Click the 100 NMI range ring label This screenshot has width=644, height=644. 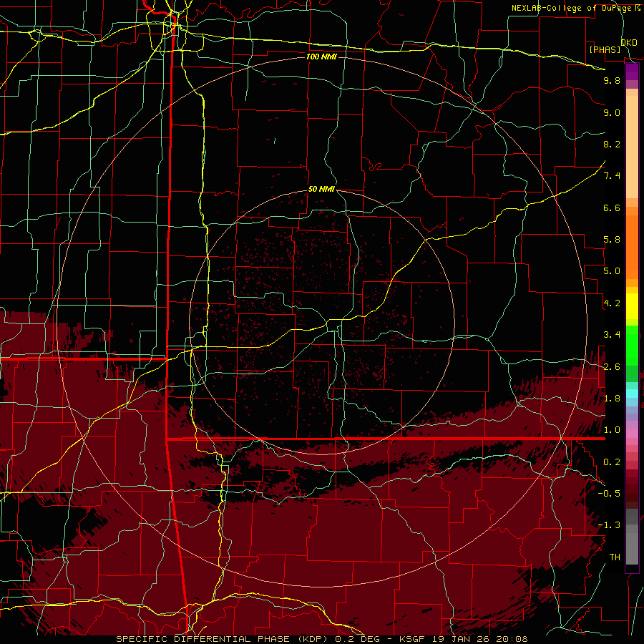pos(321,57)
